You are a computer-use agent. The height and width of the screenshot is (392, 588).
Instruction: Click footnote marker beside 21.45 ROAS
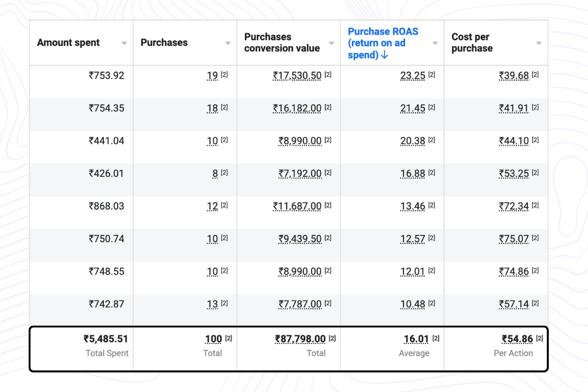tap(432, 108)
